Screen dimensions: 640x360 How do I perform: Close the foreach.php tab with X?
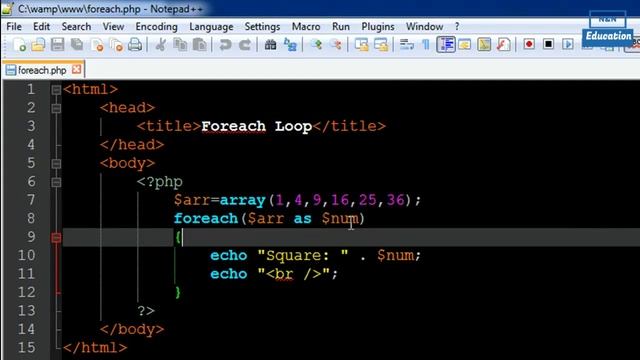pos(76,69)
